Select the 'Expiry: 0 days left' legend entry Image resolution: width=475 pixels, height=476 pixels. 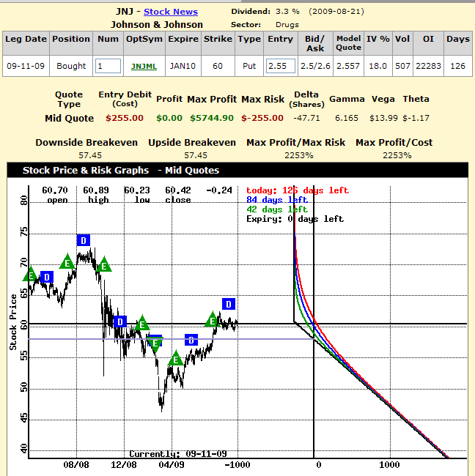(x=295, y=219)
